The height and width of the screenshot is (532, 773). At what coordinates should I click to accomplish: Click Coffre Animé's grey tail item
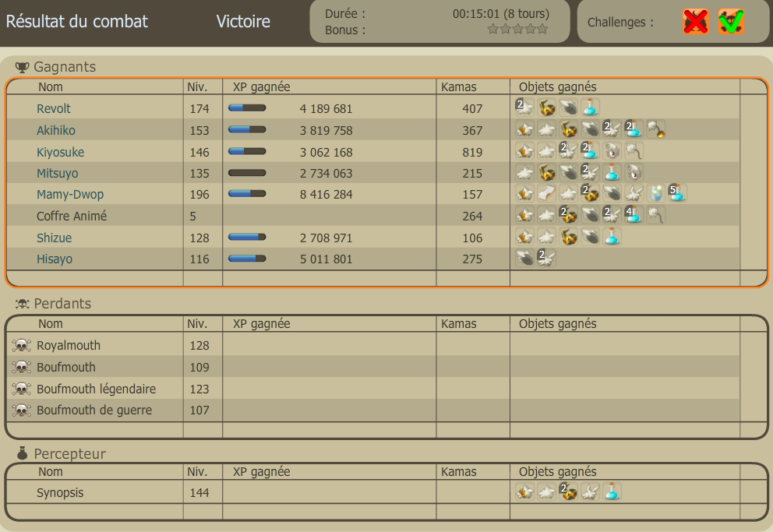(655, 215)
